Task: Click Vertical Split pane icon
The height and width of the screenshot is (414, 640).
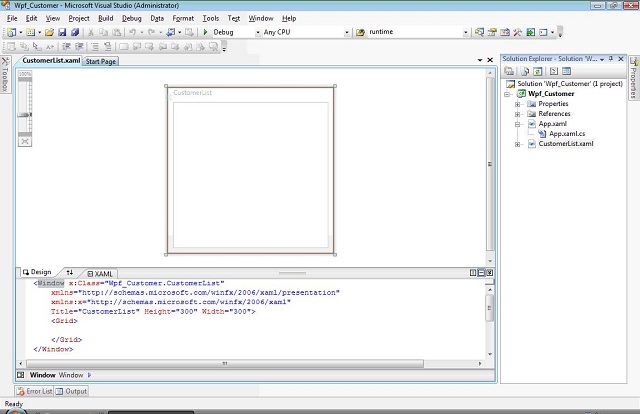Action: (473, 273)
